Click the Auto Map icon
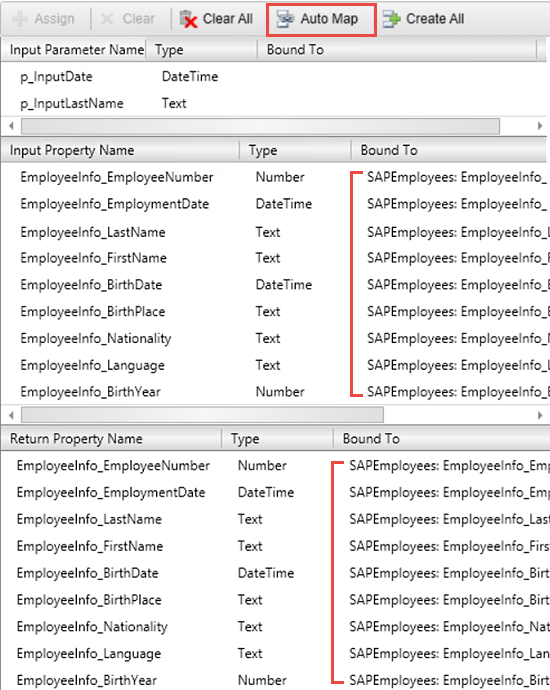Image resolution: width=550 pixels, height=690 pixels. coord(285,19)
